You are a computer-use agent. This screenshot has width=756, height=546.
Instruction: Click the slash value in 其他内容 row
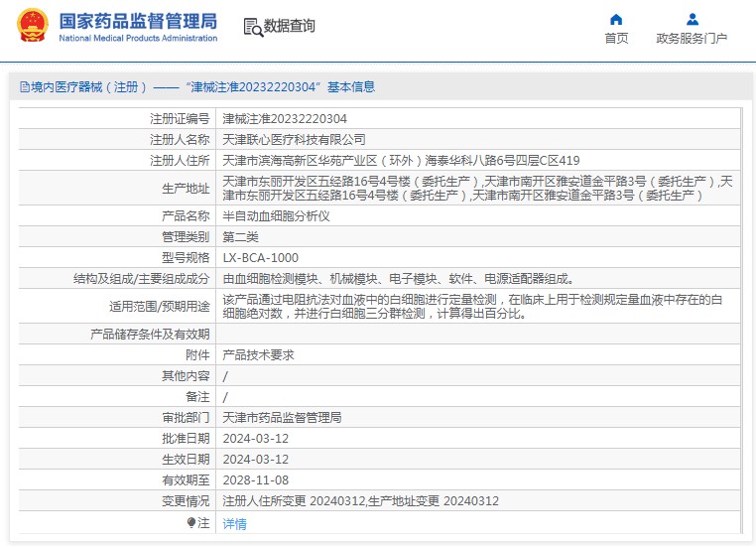click(x=225, y=376)
